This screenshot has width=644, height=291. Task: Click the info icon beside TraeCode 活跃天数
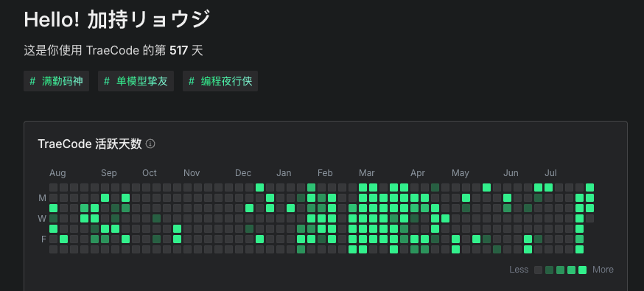pos(150,144)
